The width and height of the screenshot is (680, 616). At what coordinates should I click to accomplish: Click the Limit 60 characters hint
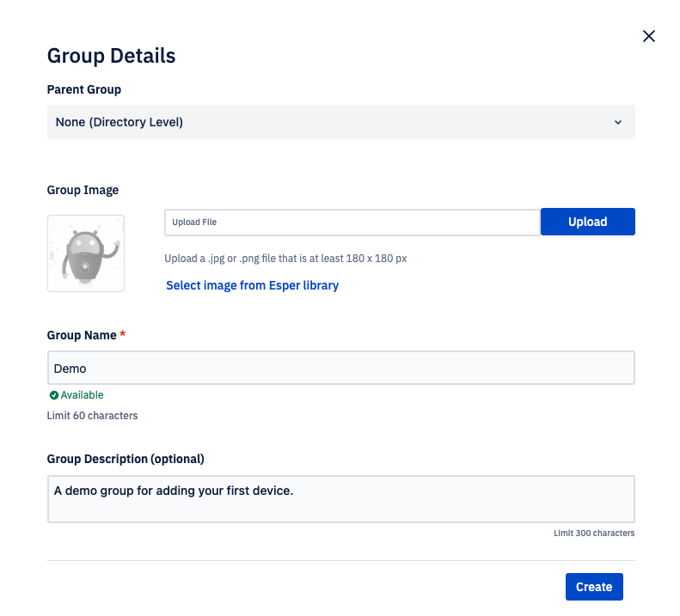coord(92,415)
